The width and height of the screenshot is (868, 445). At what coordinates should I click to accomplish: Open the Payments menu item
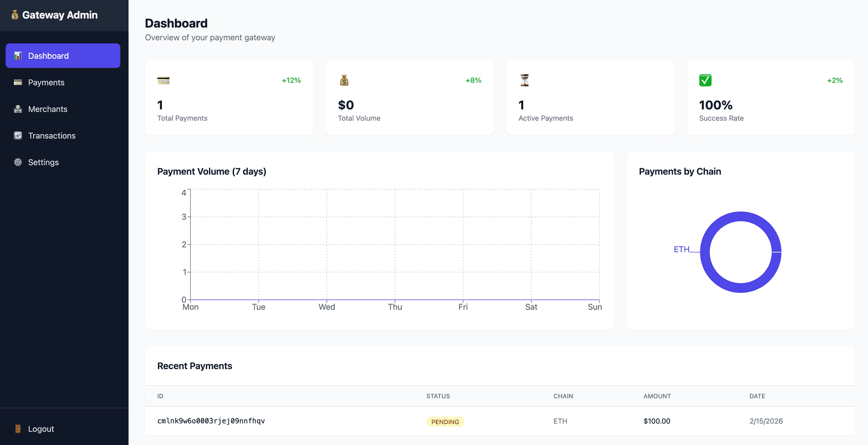click(x=46, y=83)
